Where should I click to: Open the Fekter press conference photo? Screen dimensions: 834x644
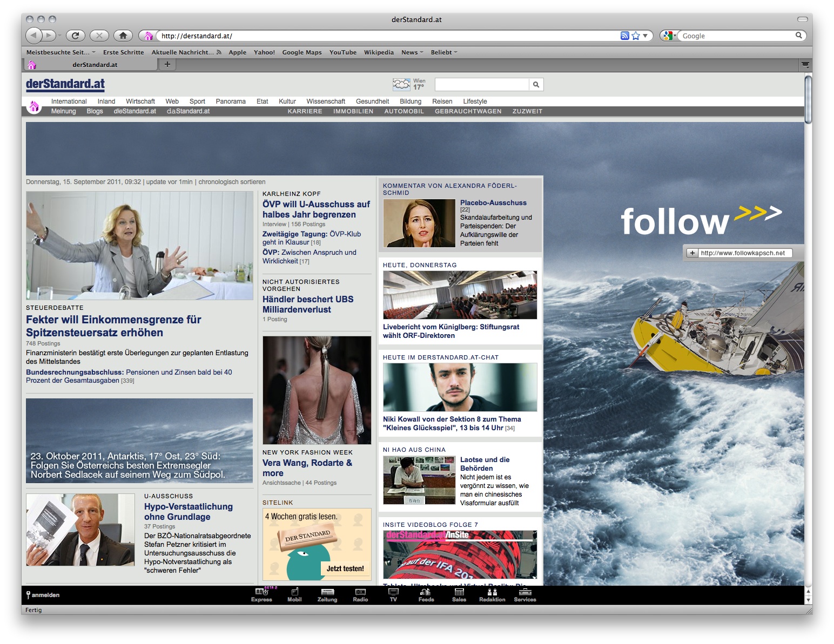[139, 246]
